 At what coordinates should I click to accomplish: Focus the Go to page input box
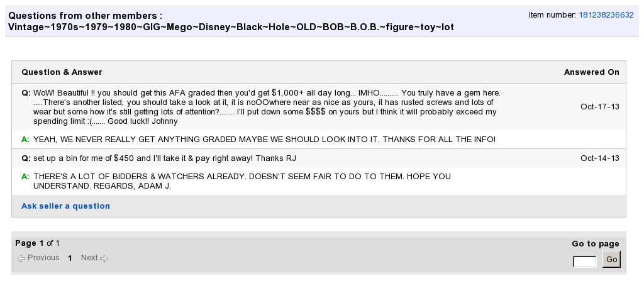[585, 262]
